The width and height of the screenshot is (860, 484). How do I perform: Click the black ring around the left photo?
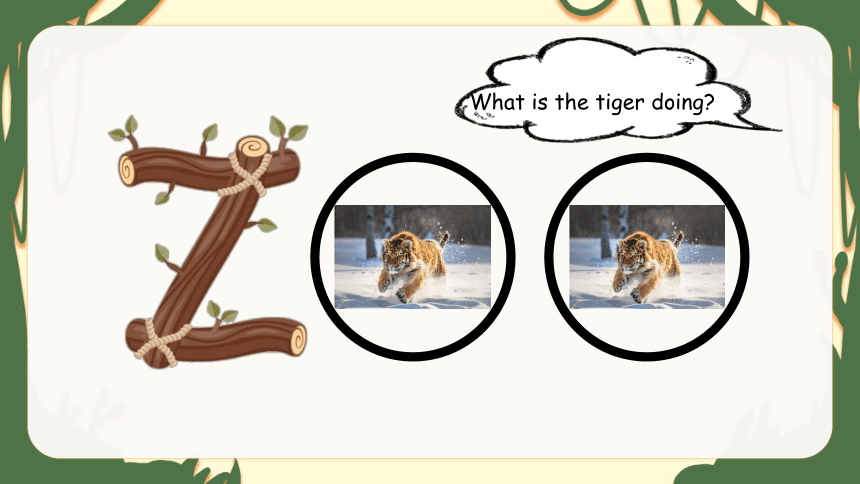coord(412,160)
